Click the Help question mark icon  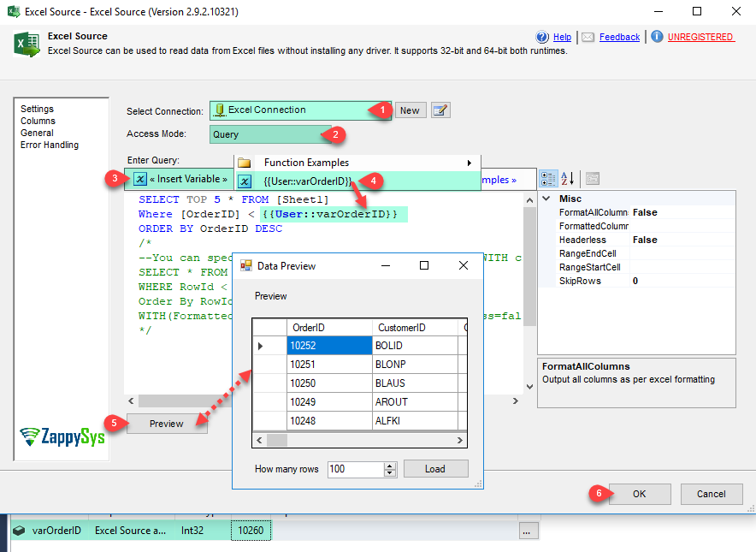pos(542,37)
